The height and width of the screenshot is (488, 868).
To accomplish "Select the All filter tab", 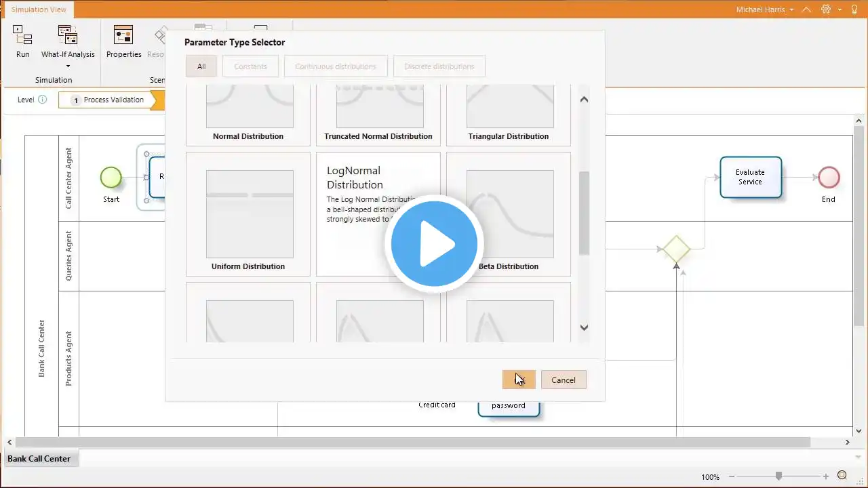I will click(201, 66).
